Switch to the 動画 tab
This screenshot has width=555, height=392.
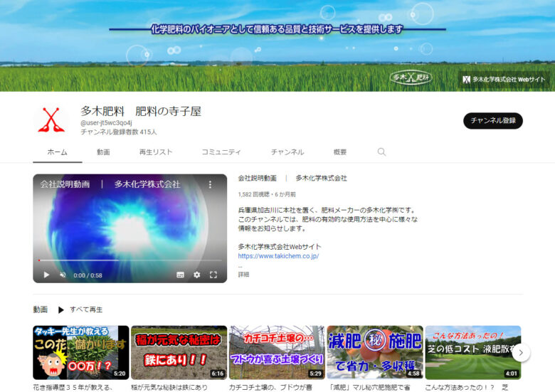pos(103,152)
